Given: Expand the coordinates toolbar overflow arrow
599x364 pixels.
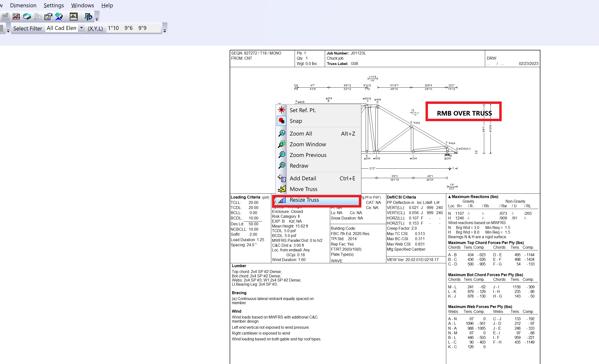Looking at the screenshot, I should 165,31.
